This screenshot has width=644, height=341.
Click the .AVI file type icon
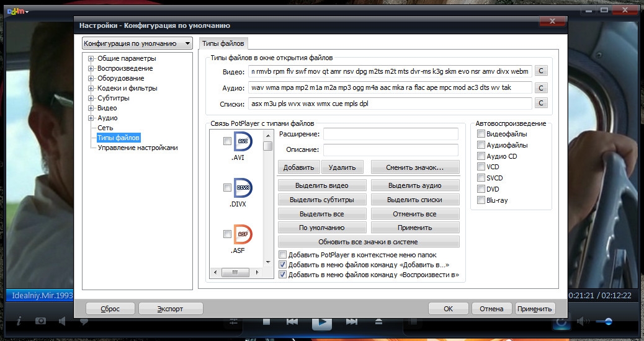tap(243, 142)
